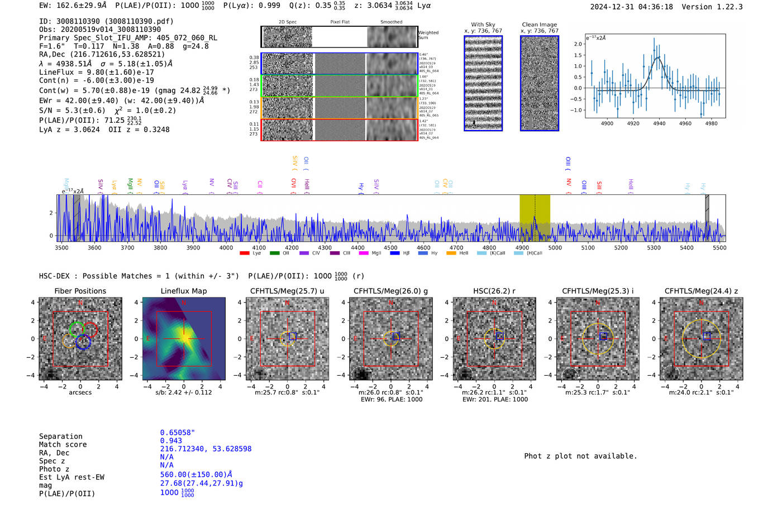The width and height of the screenshot is (782, 532).
Task: Click the Gaussian emission line fit plot
Action: pos(655,76)
